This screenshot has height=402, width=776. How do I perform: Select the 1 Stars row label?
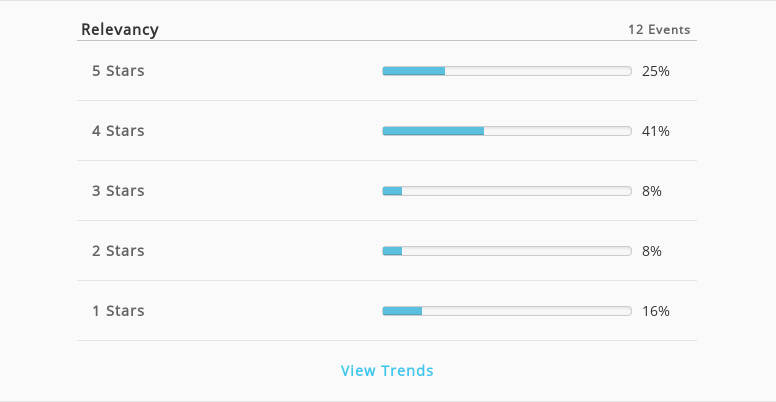[x=118, y=310]
